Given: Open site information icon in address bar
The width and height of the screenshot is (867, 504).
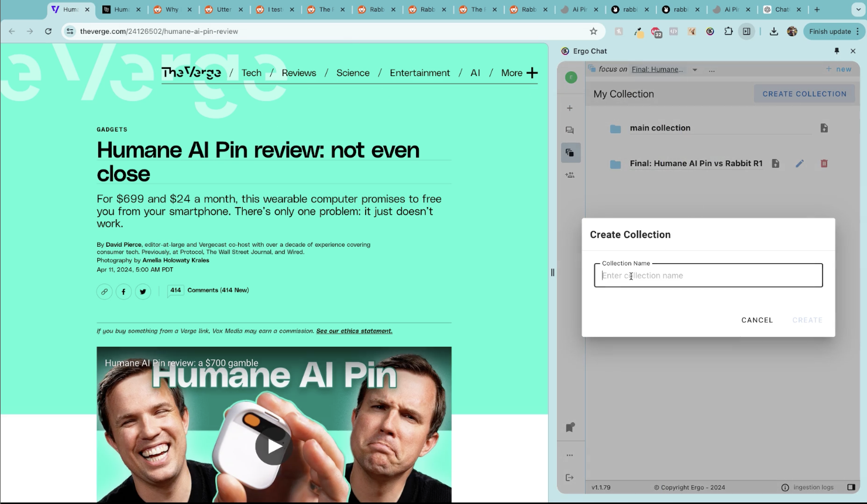Looking at the screenshot, I should (70, 31).
